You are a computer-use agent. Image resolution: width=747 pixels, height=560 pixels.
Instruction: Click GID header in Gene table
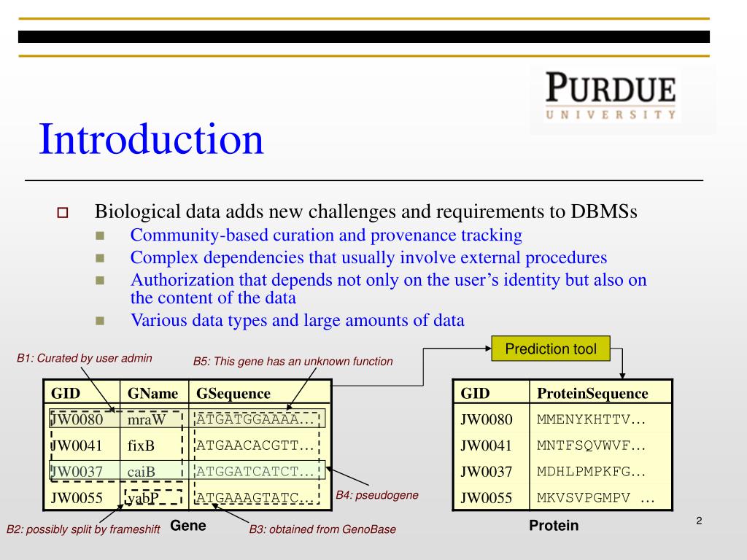click(66, 393)
